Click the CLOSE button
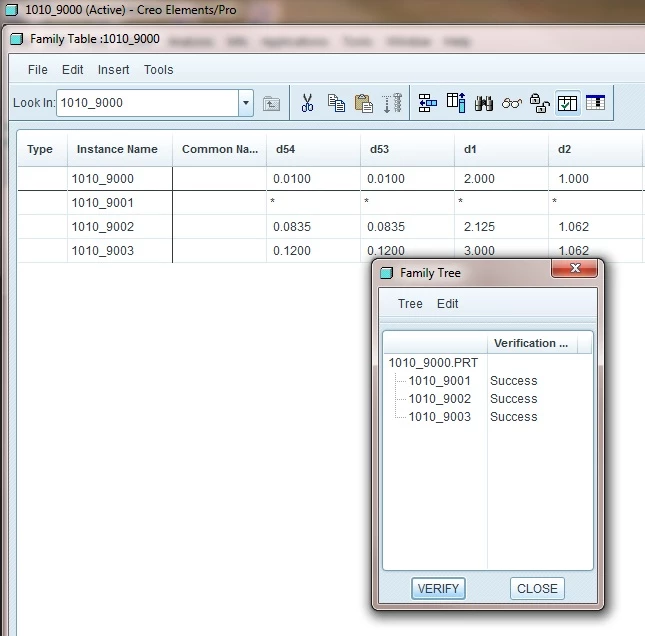 point(537,588)
